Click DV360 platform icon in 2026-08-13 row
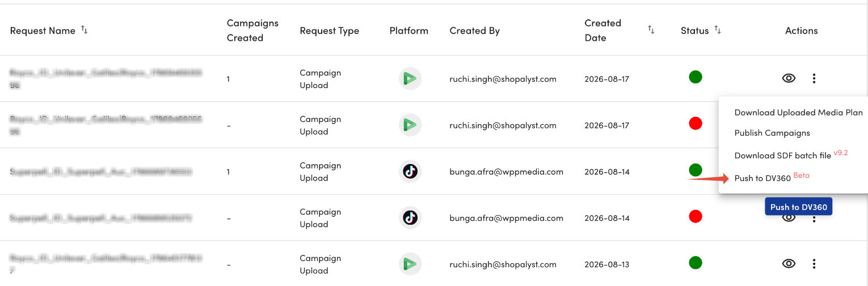The height and width of the screenshot is (286, 868). coord(410,263)
